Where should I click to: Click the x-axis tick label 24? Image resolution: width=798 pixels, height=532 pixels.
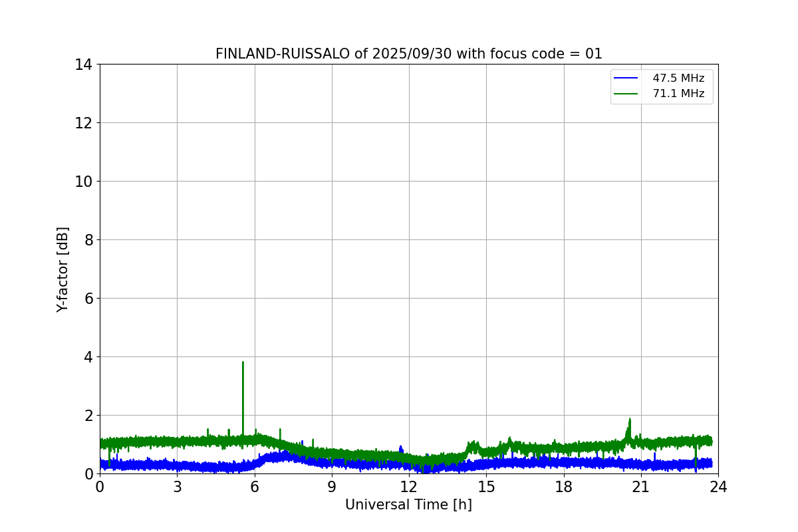[x=718, y=487]
